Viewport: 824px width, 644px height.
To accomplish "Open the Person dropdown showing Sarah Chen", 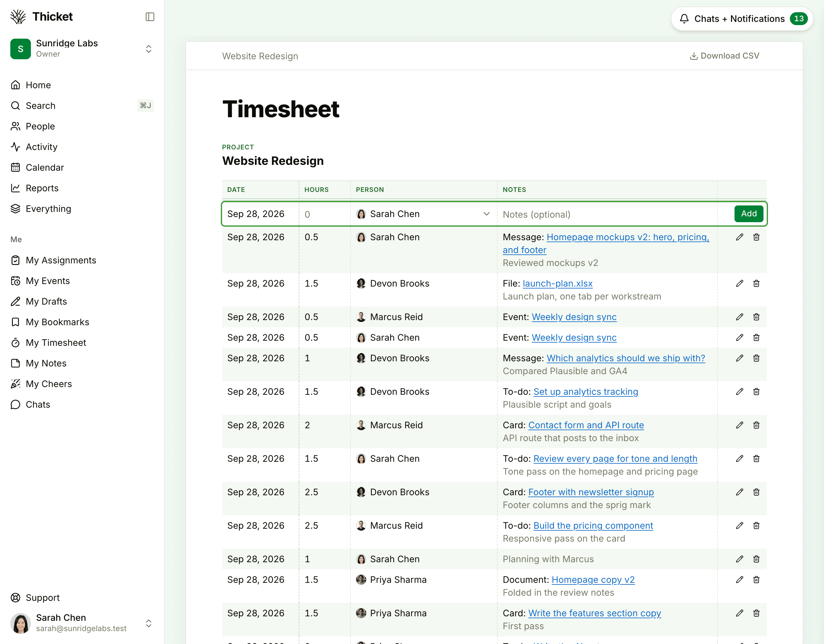I will [x=423, y=214].
